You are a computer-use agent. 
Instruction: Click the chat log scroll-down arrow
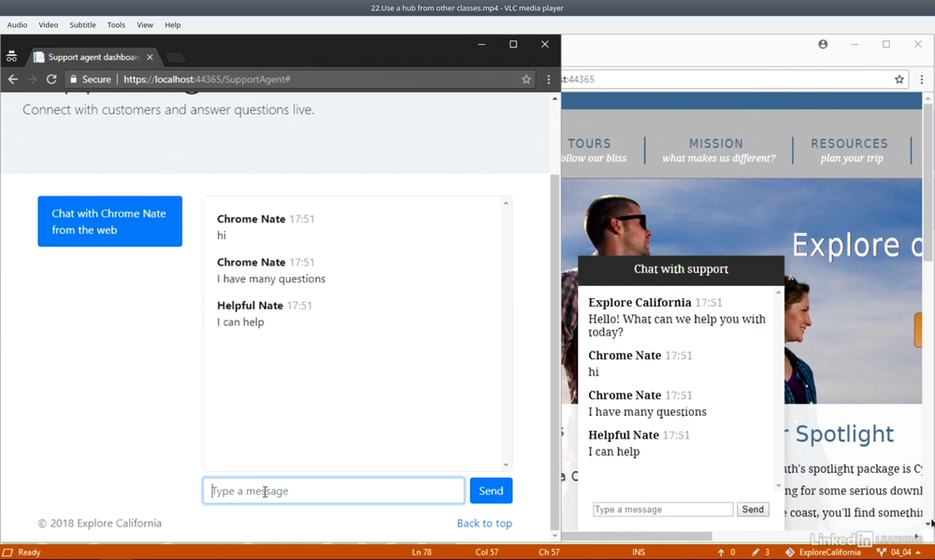tap(506, 466)
